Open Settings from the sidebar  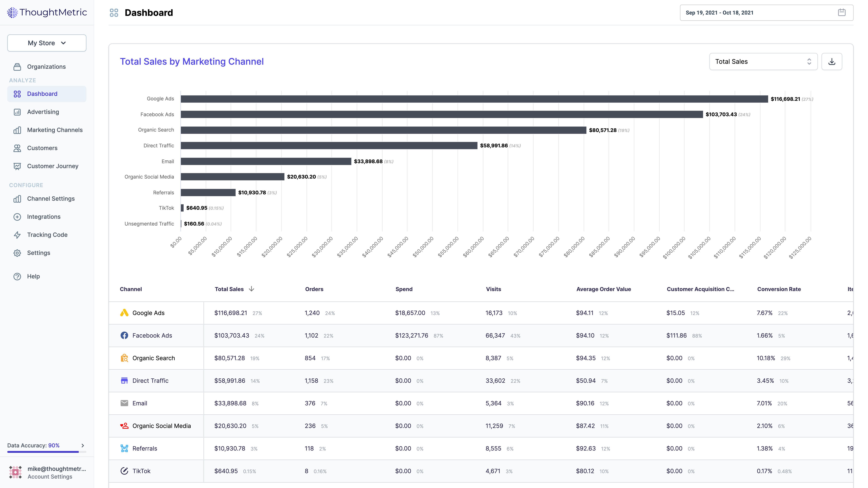click(x=17, y=253)
